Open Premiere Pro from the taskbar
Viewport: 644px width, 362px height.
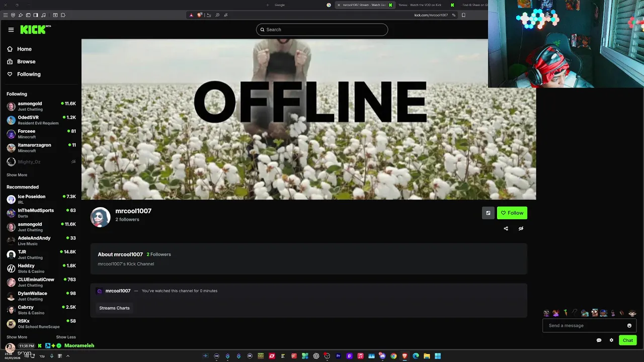coord(338,356)
